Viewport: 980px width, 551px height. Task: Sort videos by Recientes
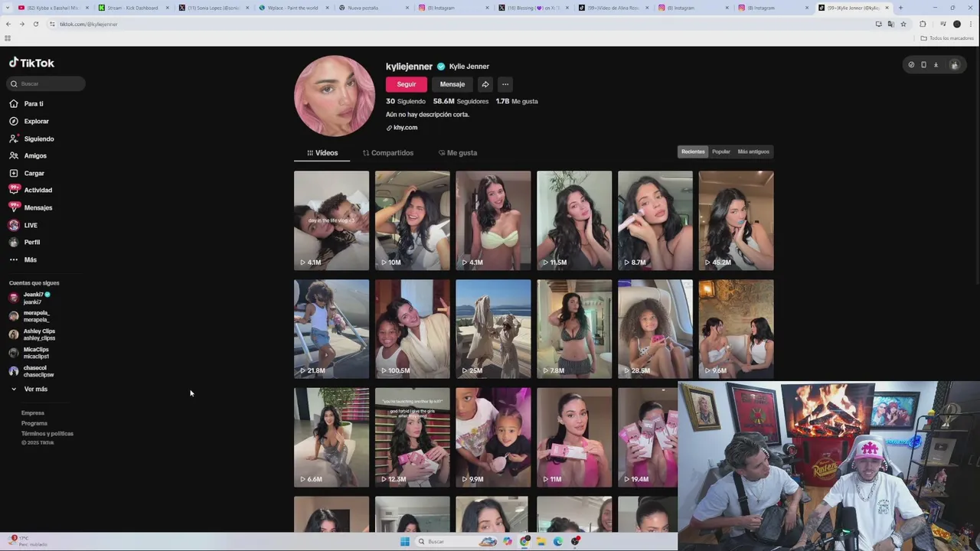(x=693, y=152)
